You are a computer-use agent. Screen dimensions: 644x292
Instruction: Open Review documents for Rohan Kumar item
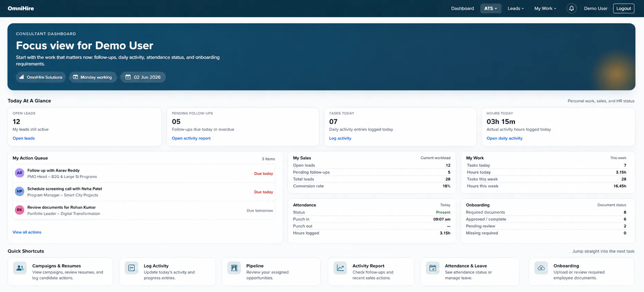[144, 210]
